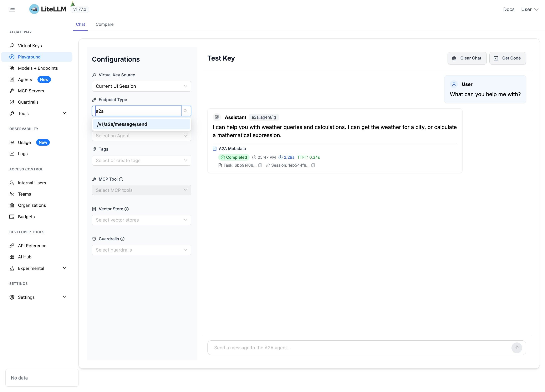Open MCP Servers in sidebar
Viewport: 545px width, 392px height.
click(31, 91)
